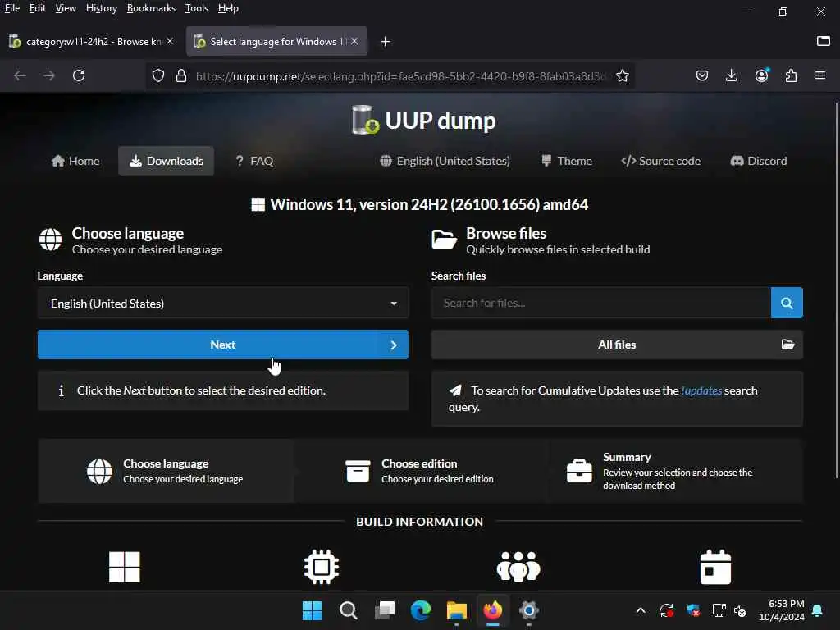This screenshot has height=630, width=840.
Task: Close the Select language for Windows tab
Action: [x=354, y=41]
